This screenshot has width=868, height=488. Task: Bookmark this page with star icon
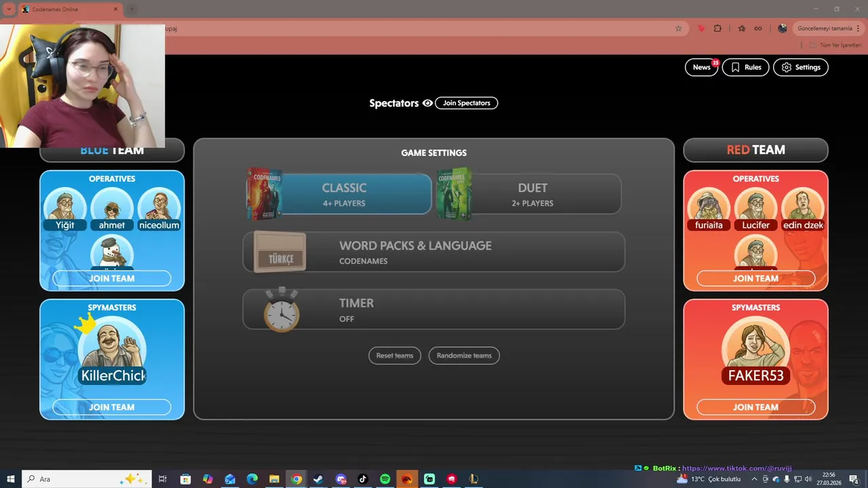tap(678, 28)
